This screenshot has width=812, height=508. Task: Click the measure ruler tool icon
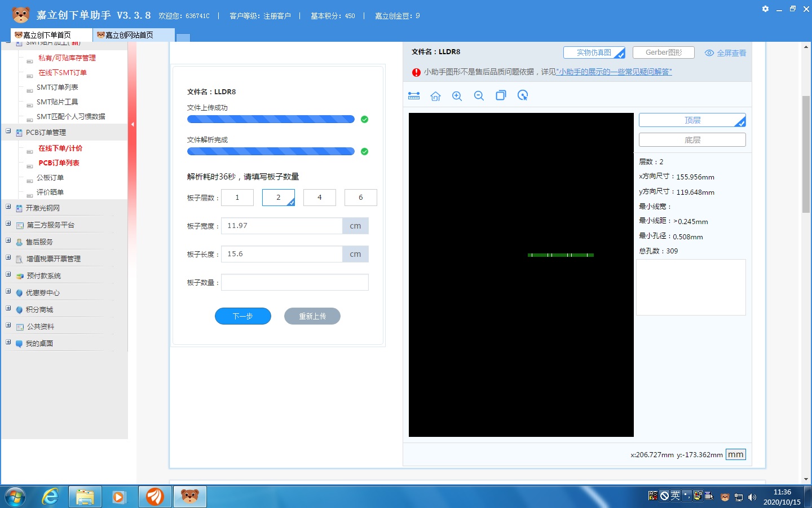tap(414, 96)
